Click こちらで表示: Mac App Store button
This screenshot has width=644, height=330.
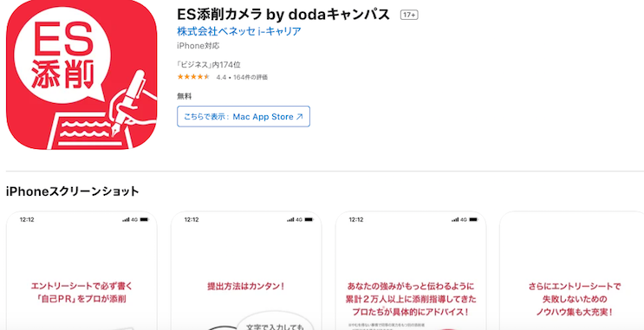(x=244, y=117)
